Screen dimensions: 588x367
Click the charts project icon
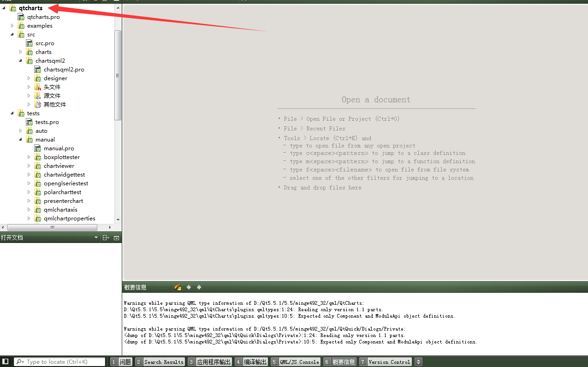point(29,52)
